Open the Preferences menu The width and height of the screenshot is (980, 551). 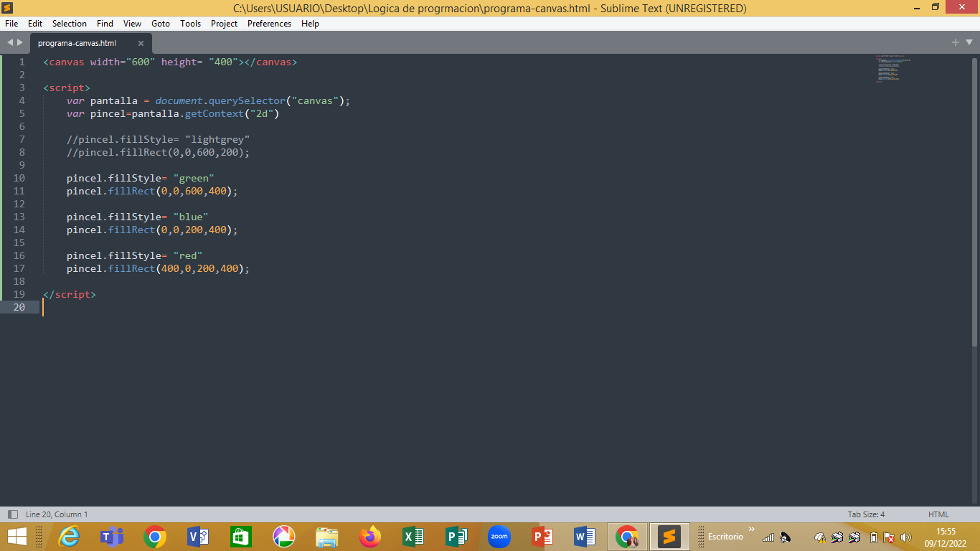pyautogui.click(x=269, y=24)
